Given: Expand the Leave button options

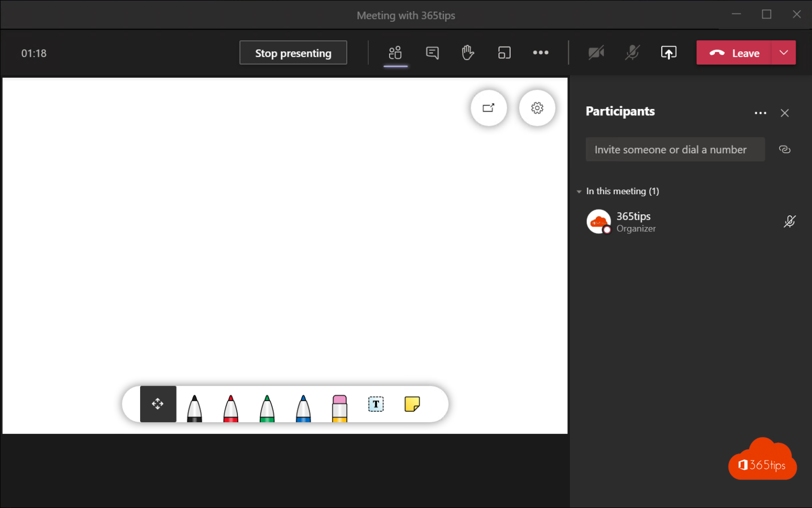Looking at the screenshot, I should point(783,52).
